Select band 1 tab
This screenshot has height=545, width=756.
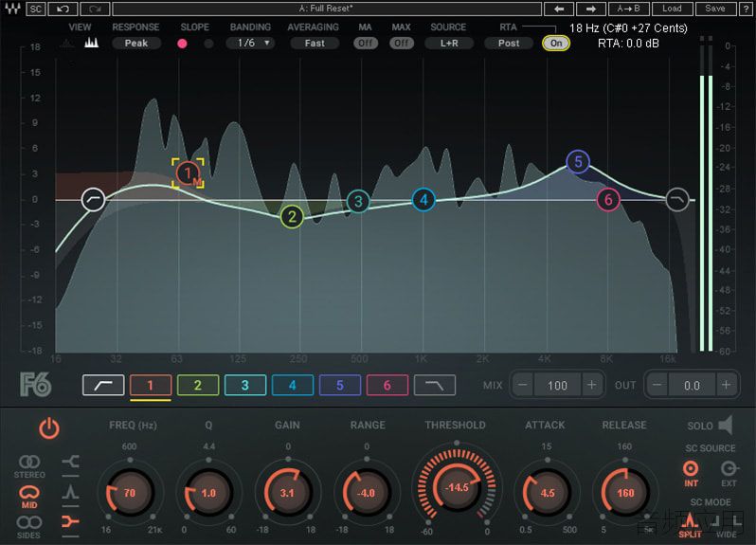point(151,386)
